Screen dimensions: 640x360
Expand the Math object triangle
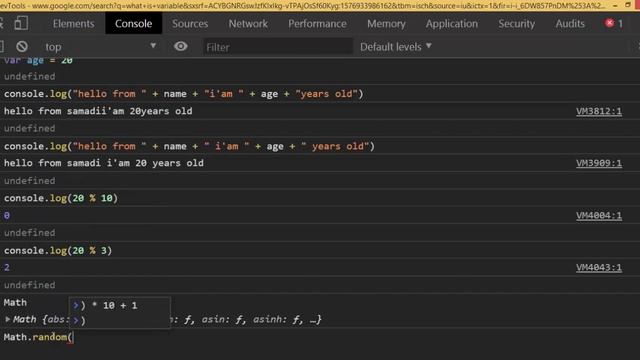7,319
